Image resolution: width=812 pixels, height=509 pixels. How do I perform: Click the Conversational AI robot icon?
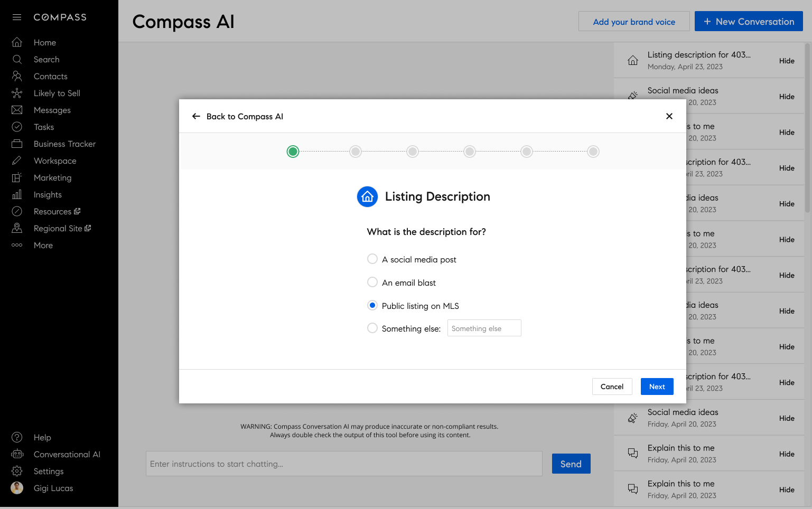coord(17,454)
